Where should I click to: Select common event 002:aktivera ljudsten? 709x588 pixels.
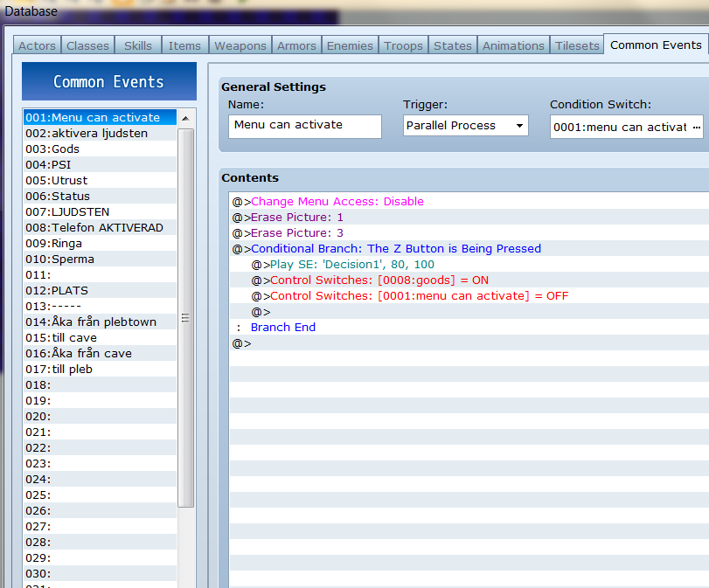(100, 134)
